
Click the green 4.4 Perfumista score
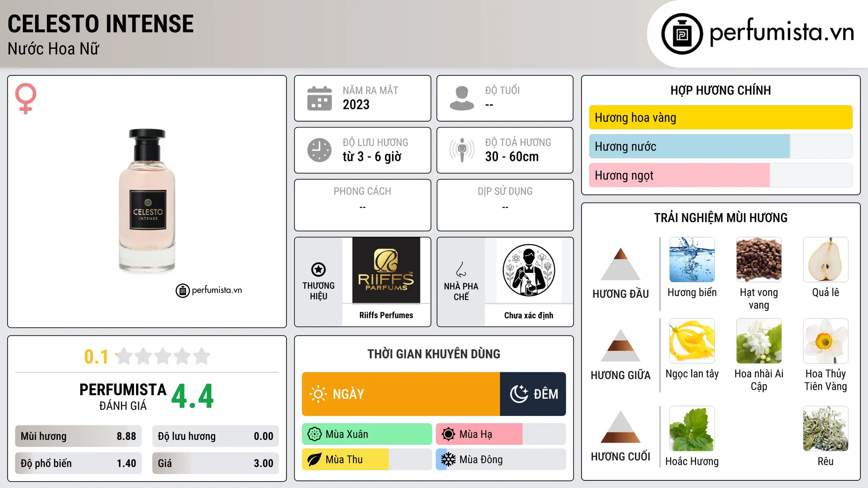coord(192,396)
